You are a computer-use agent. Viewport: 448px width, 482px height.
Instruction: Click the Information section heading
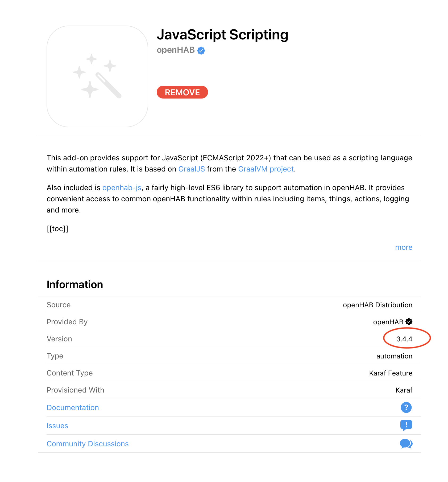pos(75,284)
